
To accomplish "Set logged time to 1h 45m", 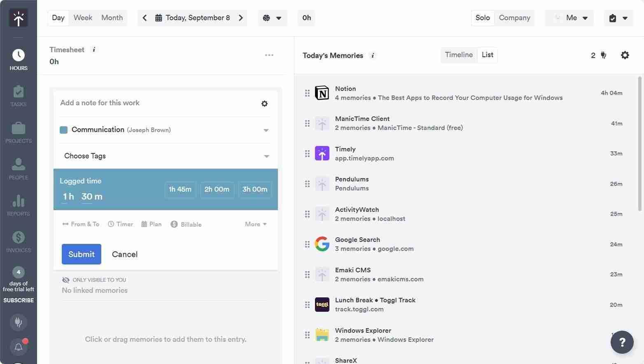I will tap(180, 190).
